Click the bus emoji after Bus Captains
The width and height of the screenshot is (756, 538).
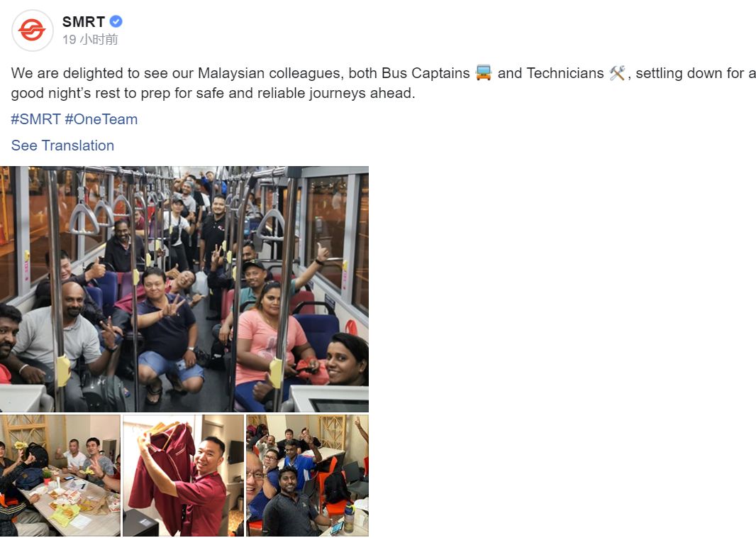tap(484, 73)
